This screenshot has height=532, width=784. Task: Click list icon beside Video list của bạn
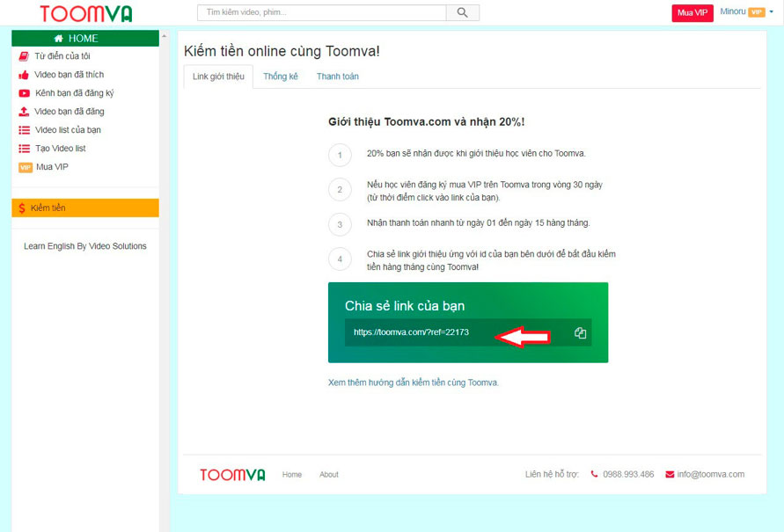click(24, 130)
